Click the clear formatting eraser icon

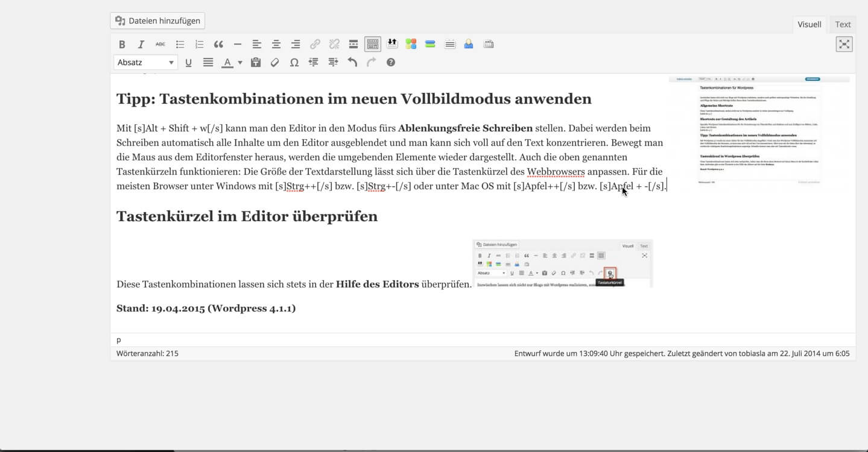pyautogui.click(x=275, y=62)
